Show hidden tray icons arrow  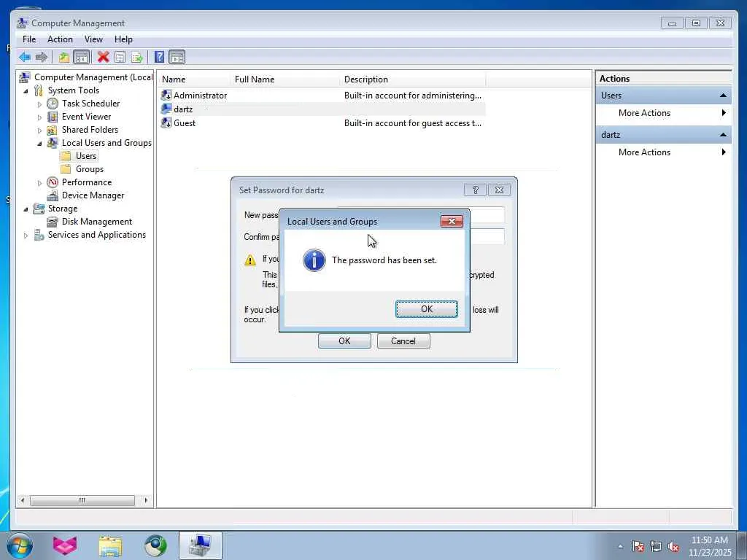click(x=620, y=547)
